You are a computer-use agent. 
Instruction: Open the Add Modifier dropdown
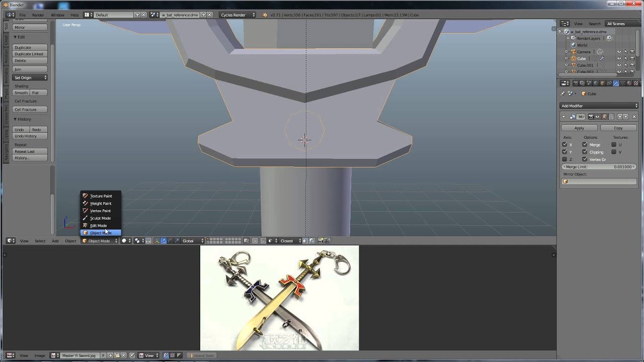(599, 106)
